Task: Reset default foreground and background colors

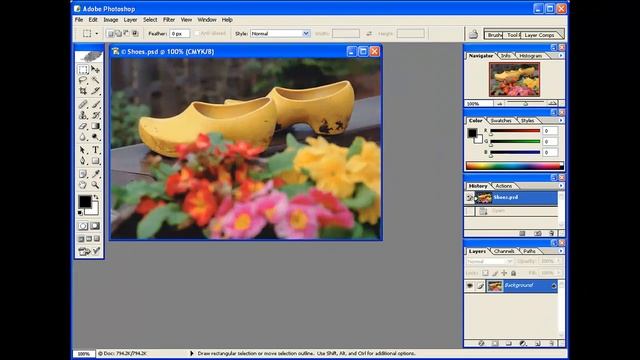Action: 80,213
